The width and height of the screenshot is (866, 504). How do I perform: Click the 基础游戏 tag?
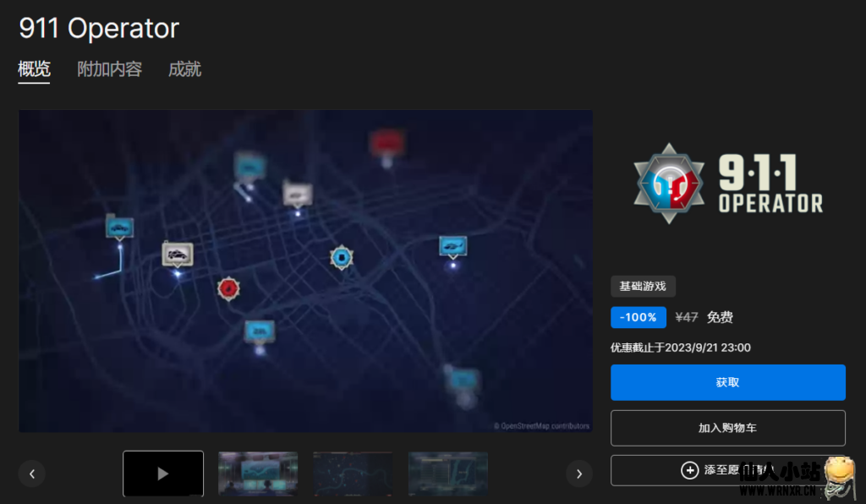point(643,286)
